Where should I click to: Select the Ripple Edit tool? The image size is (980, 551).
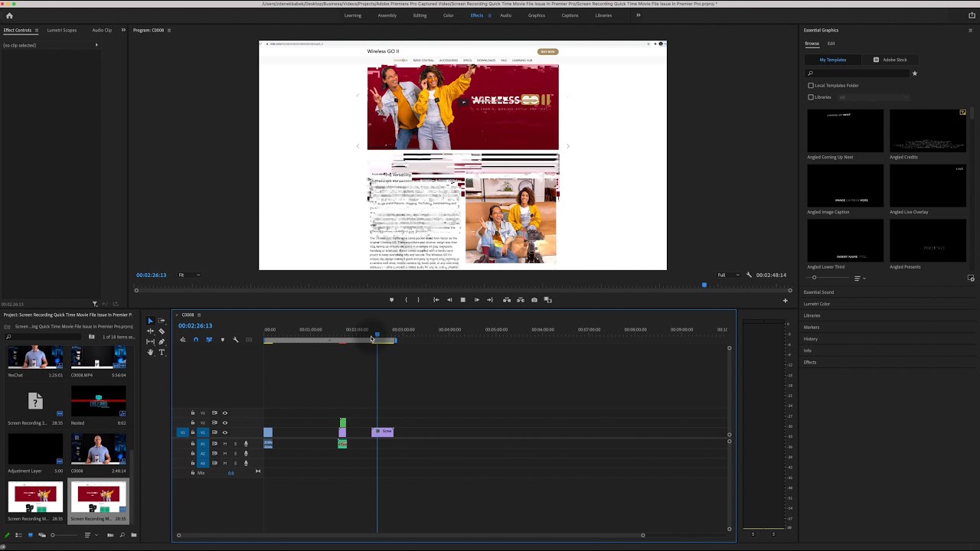pos(150,331)
